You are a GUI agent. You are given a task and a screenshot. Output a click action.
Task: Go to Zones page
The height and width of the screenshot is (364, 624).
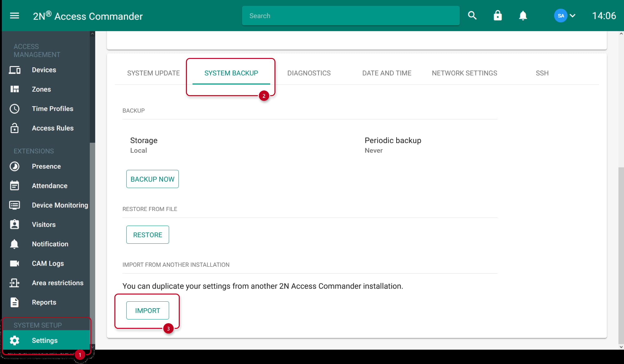(x=46, y=89)
